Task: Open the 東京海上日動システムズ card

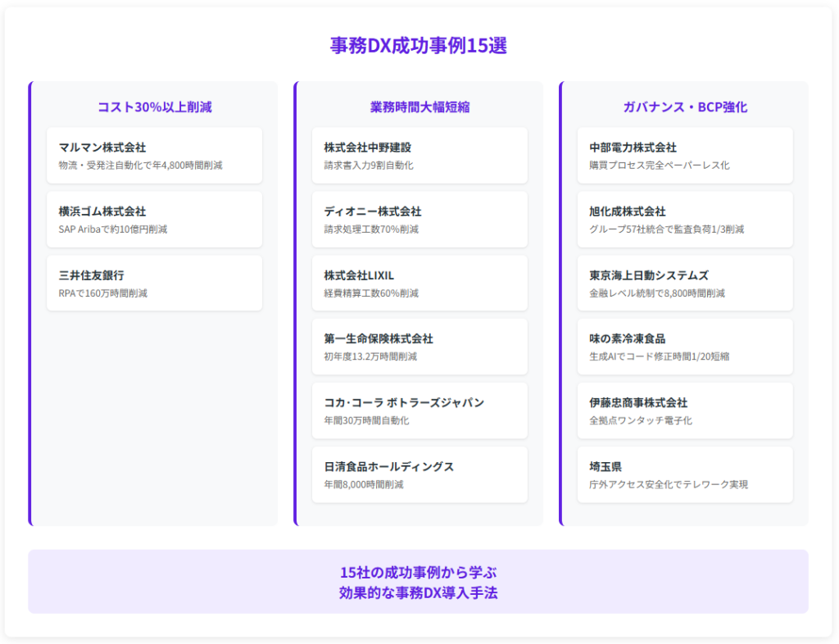Action: point(684,283)
